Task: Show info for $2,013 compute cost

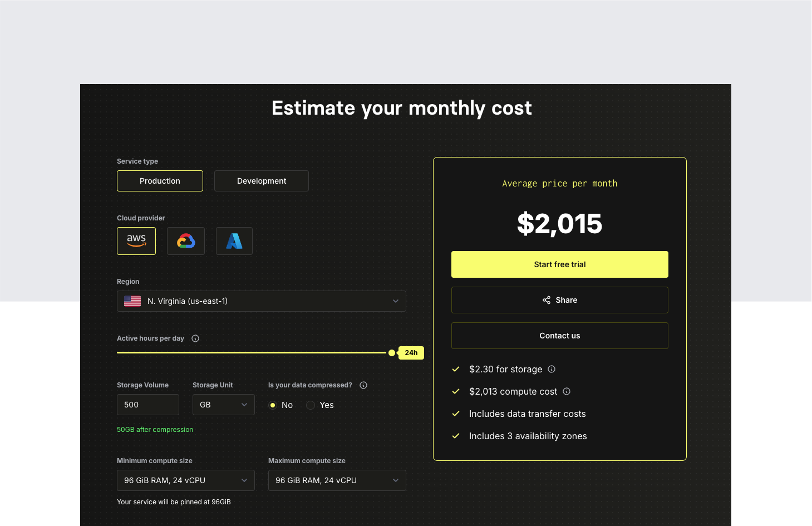Action: tap(567, 391)
